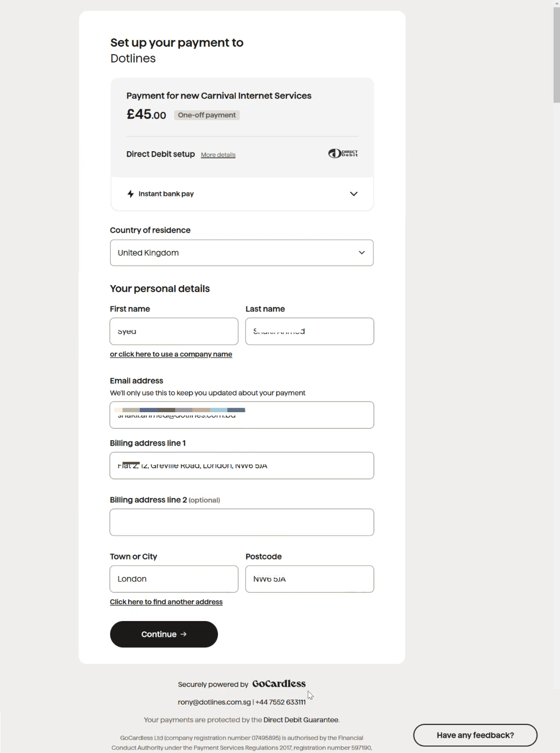Focus the First name input field

(174, 331)
